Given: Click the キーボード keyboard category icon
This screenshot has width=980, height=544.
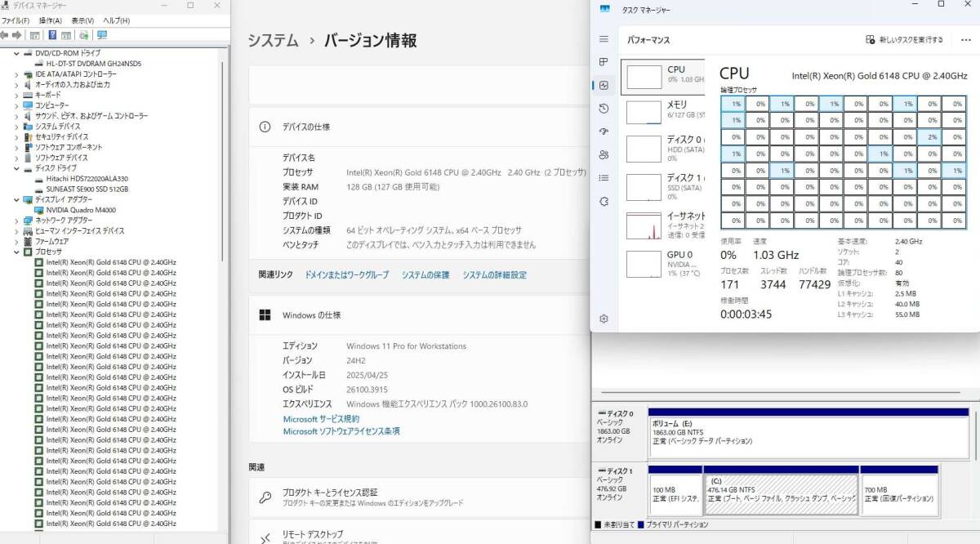Looking at the screenshot, I should tap(29, 95).
